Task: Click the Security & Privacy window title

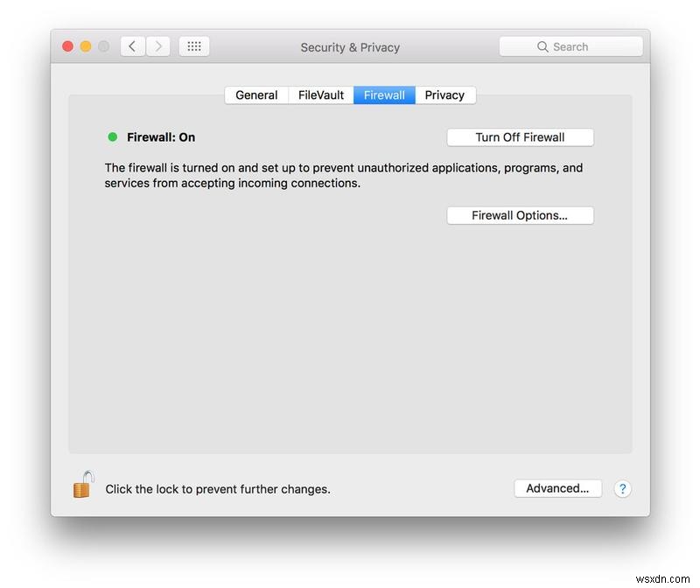Action: [350, 47]
